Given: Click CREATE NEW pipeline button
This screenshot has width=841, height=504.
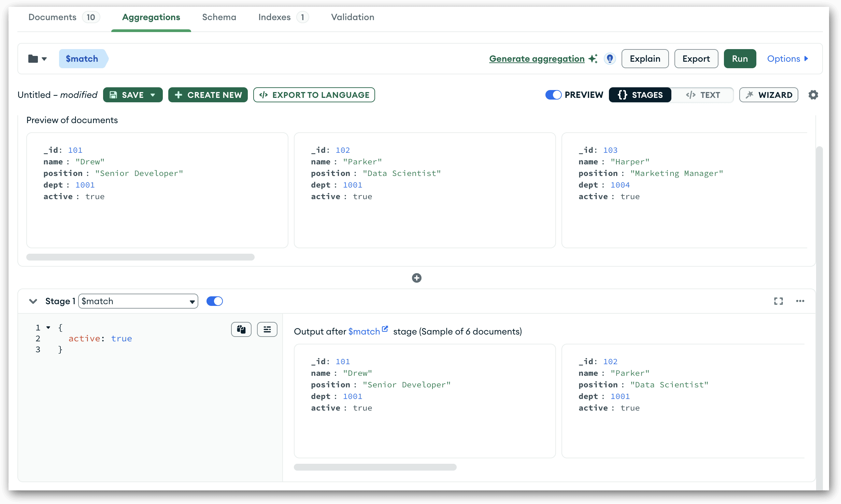Looking at the screenshot, I should 208,95.
